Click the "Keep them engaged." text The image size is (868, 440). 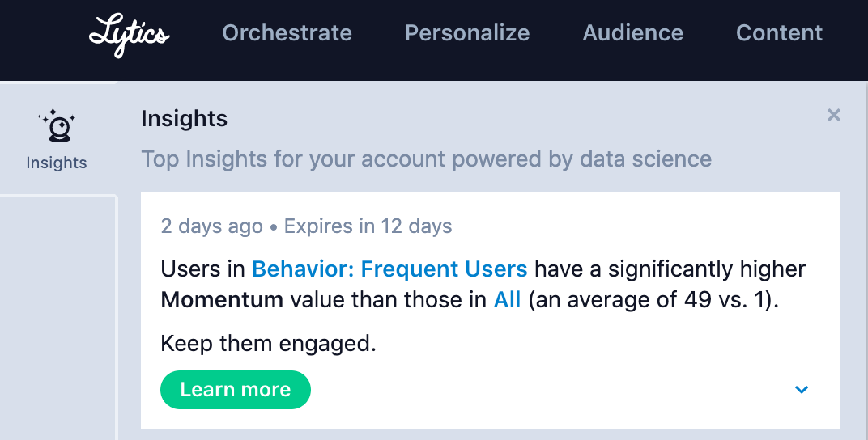[269, 344]
